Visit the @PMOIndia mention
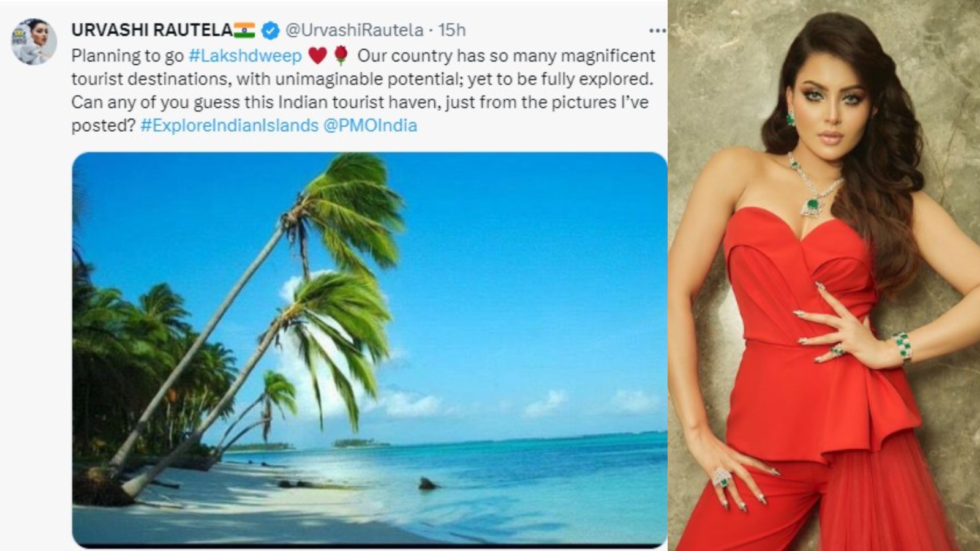Viewport: 980px width, 551px height. [x=370, y=126]
